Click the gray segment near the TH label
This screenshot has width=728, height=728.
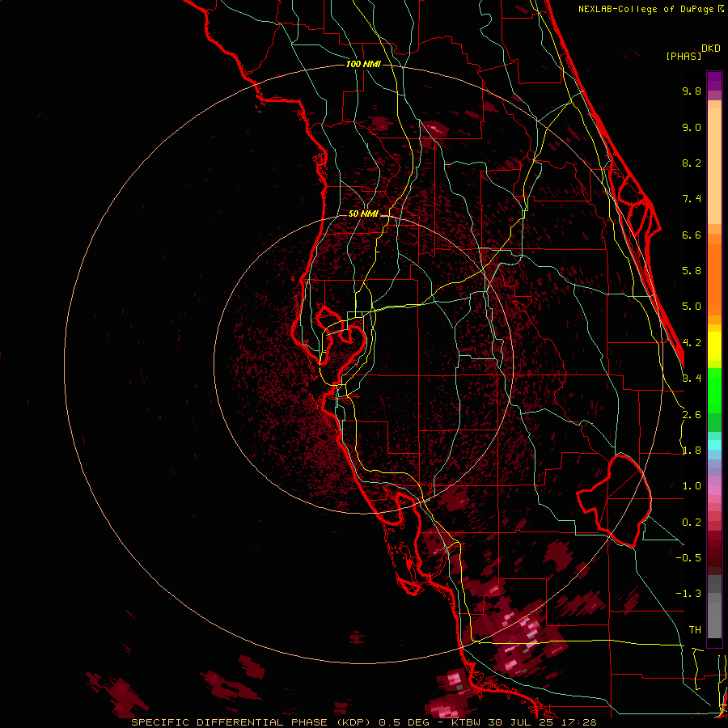(x=714, y=620)
